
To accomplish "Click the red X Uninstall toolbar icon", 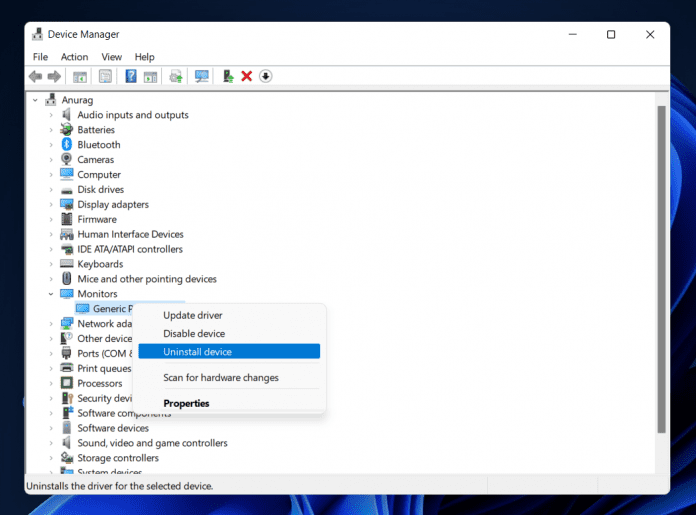I will pos(247,76).
